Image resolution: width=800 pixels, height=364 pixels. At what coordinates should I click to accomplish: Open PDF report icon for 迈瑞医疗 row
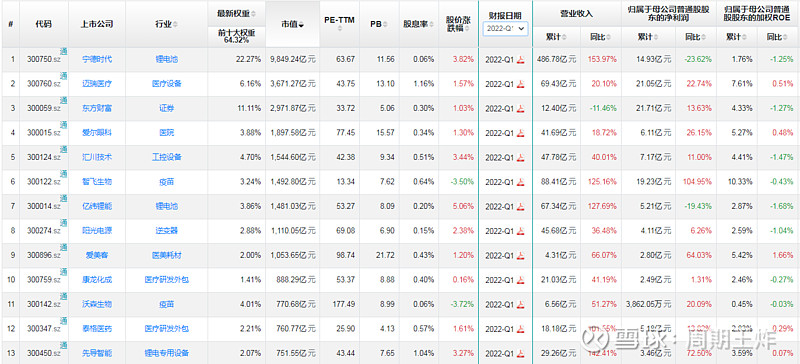[x=520, y=84]
